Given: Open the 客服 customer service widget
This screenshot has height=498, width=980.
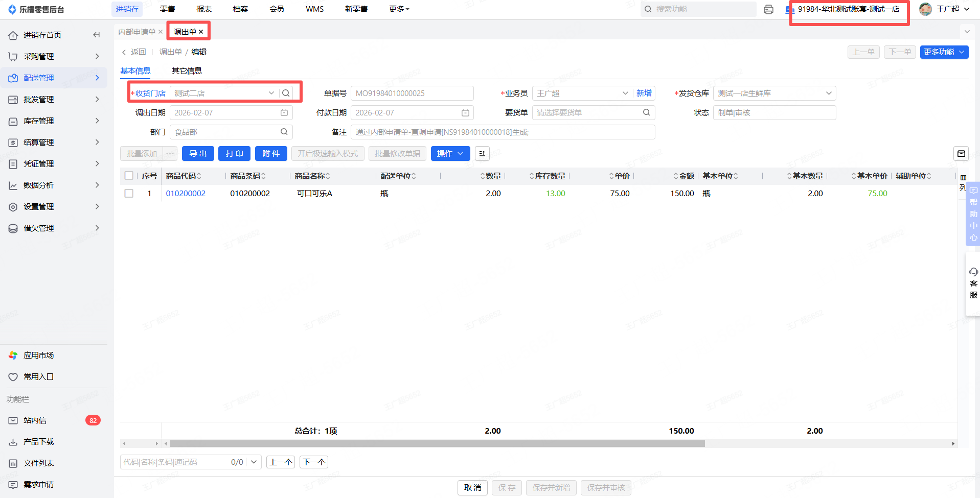Looking at the screenshot, I should (x=973, y=283).
